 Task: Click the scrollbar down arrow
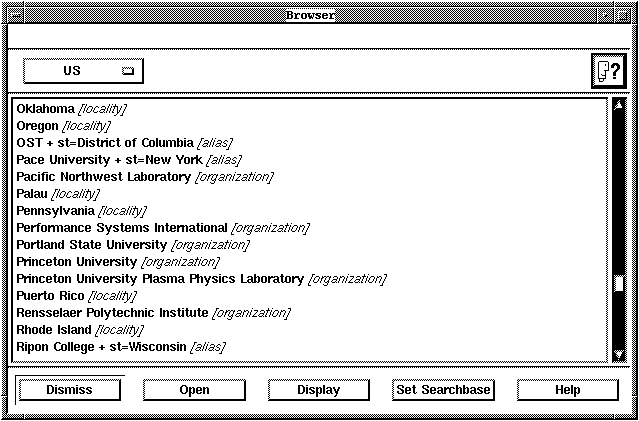coord(619,353)
